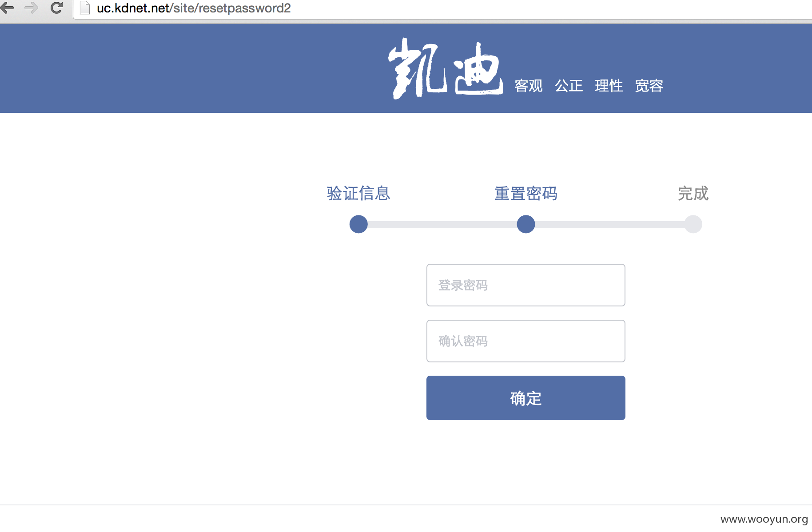Click the progress bar between the first two steps
This screenshot has width=812, height=532.
pyautogui.click(x=442, y=225)
